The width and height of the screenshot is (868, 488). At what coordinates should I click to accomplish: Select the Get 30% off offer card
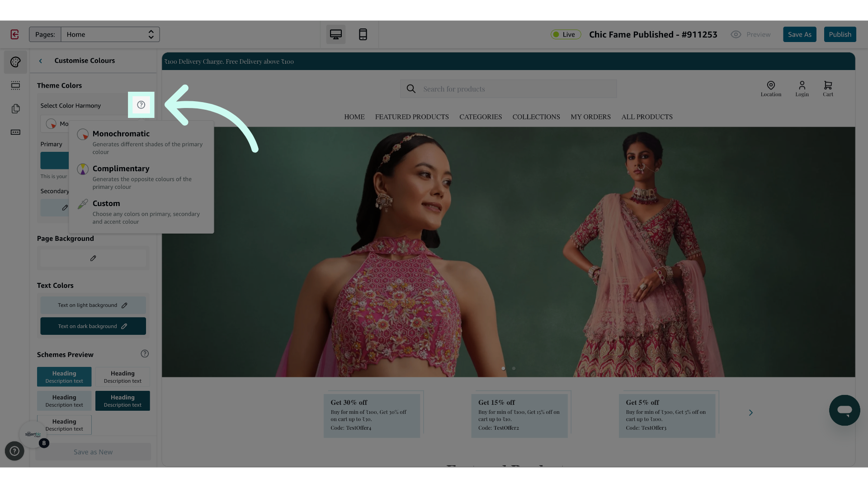coord(372,415)
